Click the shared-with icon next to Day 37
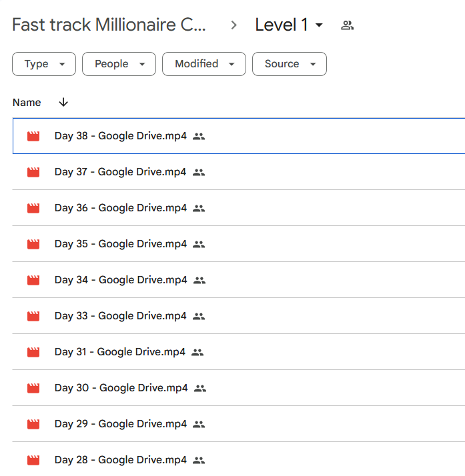Image resolution: width=465 pixels, height=476 pixels. (199, 173)
